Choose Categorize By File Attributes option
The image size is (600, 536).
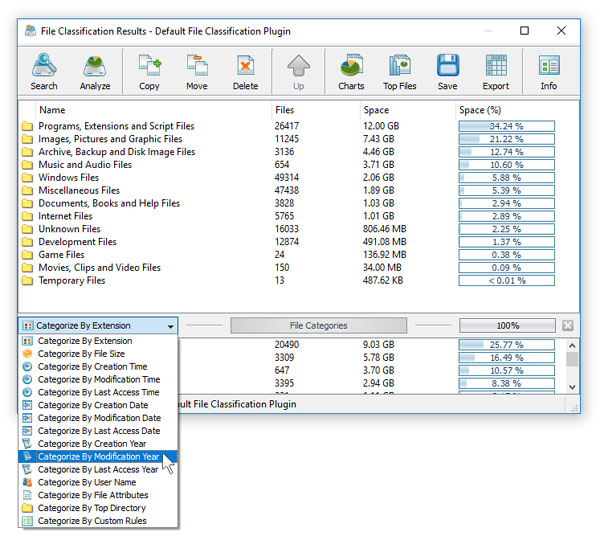point(98,495)
